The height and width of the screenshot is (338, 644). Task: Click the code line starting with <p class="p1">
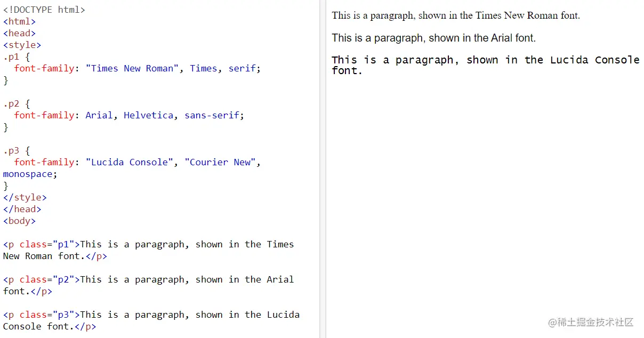click(148, 244)
